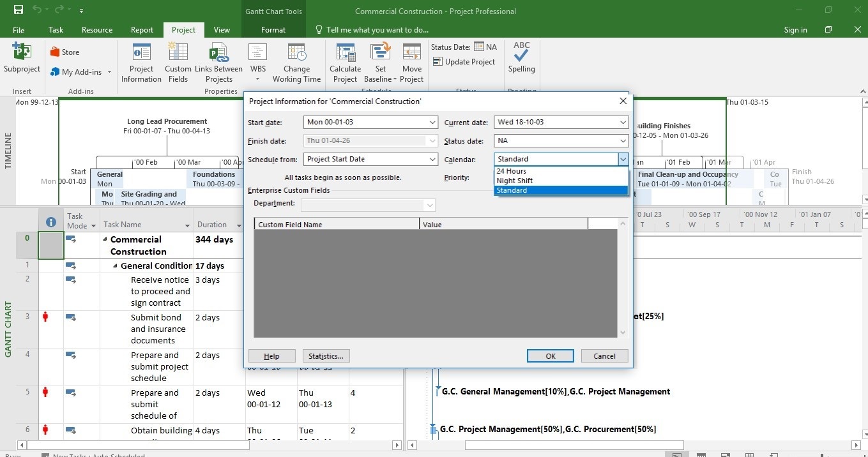The image size is (868, 457).
Task: Click the red indicator icon in row 3
Action: coord(45,317)
